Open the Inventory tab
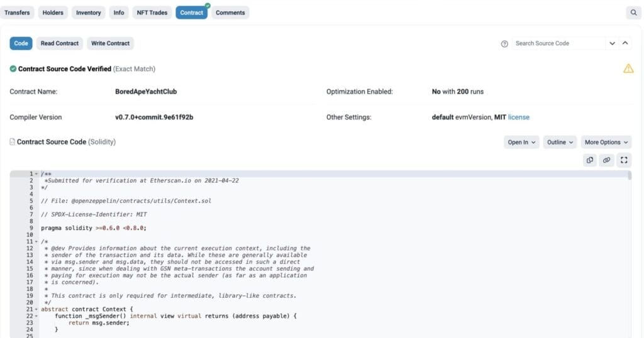The height and width of the screenshot is (338, 644). click(88, 13)
